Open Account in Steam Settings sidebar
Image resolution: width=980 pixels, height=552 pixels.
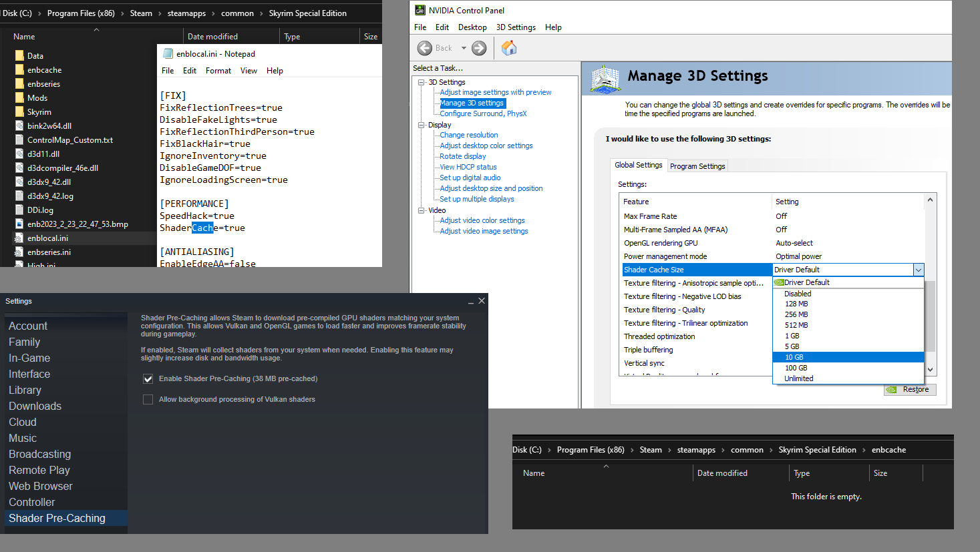click(x=28, y=326)
